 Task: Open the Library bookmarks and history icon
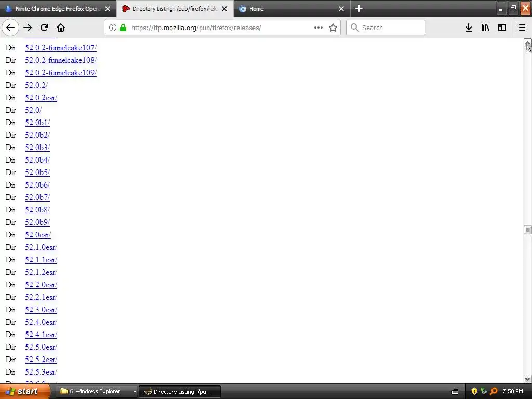point(485,28)
